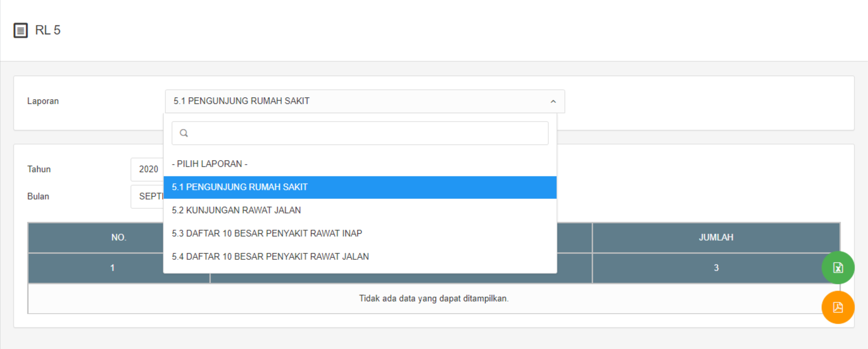Choose 5.2 Kunjungan Rawat Jalan
Viewport: 868px width, 349px height.
(x=236, y=210)
